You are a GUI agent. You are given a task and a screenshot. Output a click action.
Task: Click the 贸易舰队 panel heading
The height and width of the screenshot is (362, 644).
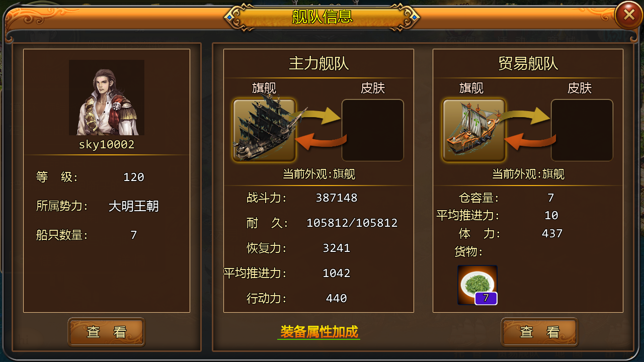pos(528,64)
